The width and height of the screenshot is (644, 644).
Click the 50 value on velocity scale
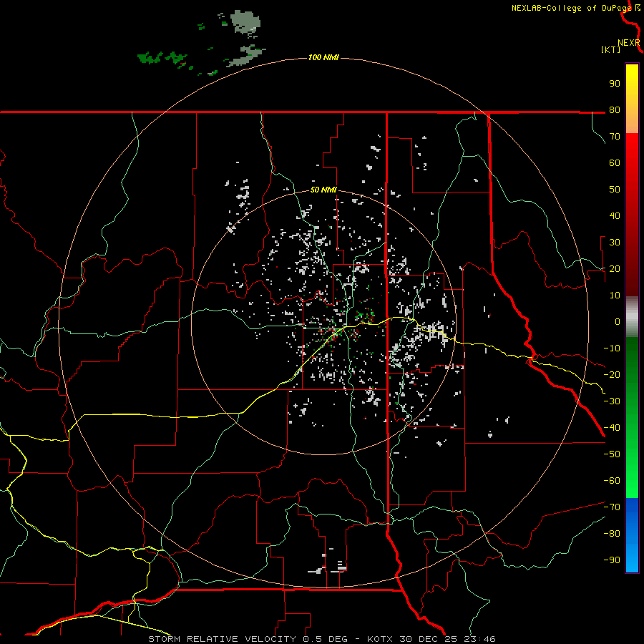(x=615, y=190)
